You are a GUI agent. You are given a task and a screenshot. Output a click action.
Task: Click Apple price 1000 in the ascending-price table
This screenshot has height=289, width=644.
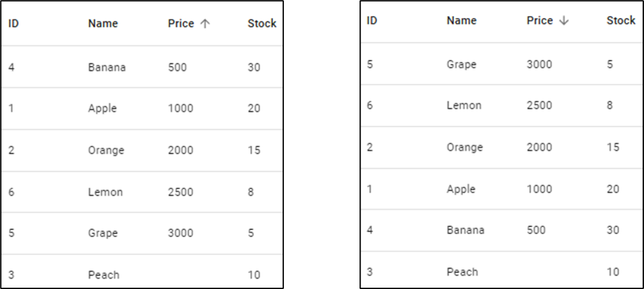coord(180,109)
